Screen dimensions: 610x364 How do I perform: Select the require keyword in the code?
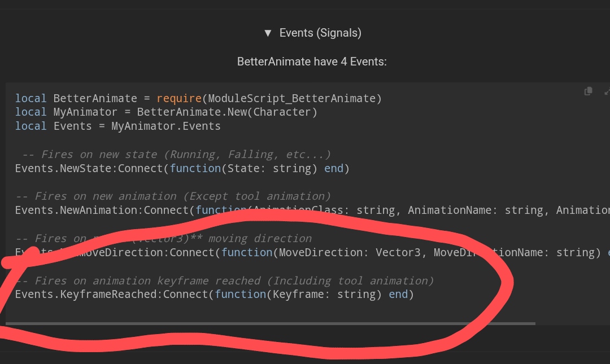180,98
